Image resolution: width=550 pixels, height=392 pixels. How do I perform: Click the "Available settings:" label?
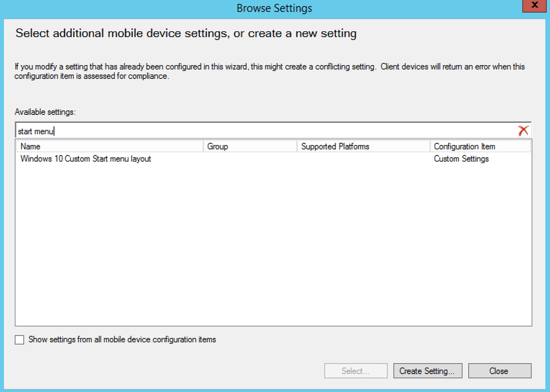tap(45, 112)
